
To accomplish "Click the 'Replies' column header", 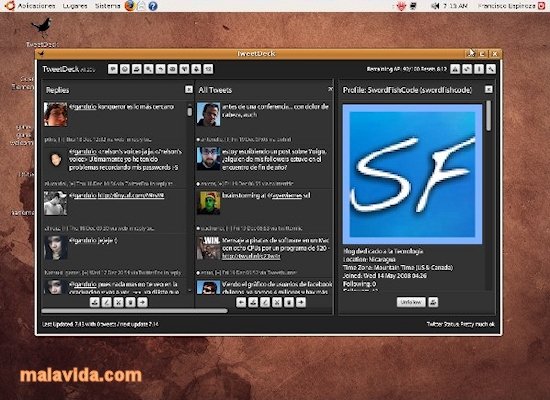I will coord(58,90).
